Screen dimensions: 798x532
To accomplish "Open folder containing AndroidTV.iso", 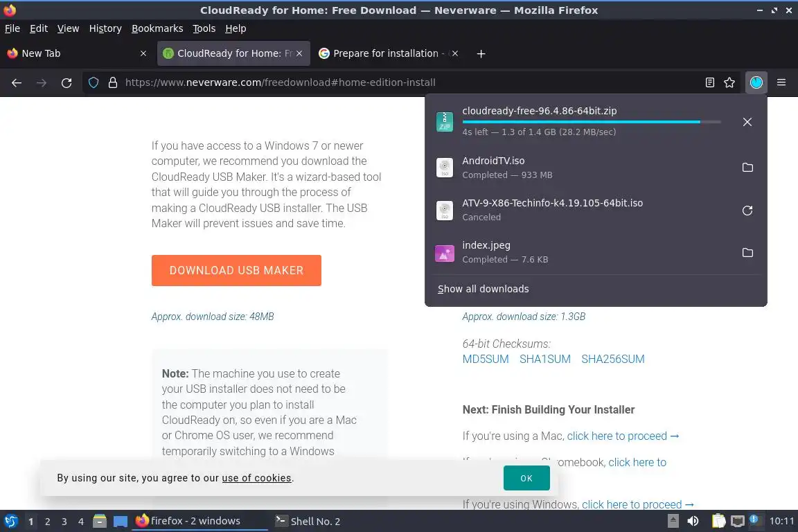I will [747, 168].
